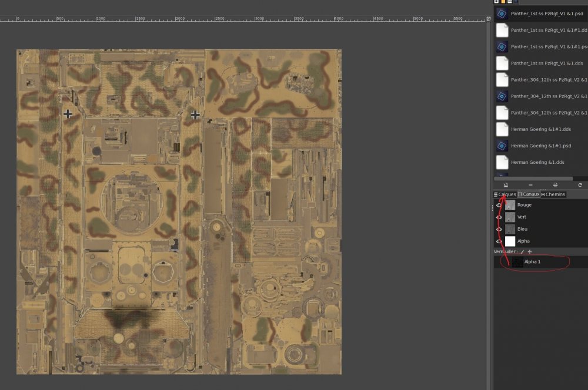Click the clear document history icon
The image size is (588, 390).
point(555,185)
